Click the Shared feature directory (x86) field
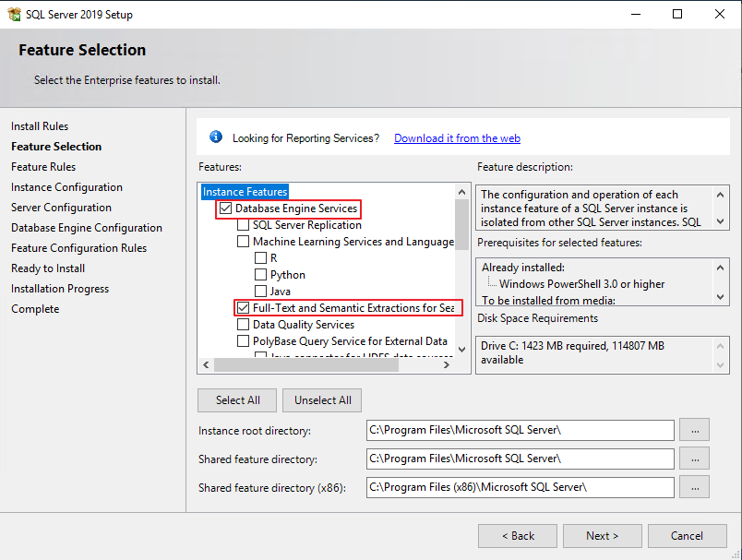 click(521, 487)
